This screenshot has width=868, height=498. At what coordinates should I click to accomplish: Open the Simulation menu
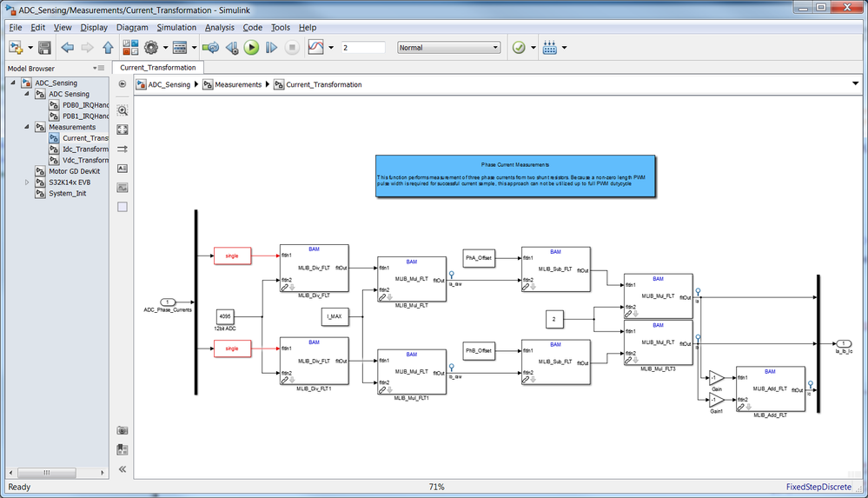click(x=176, y=27)
